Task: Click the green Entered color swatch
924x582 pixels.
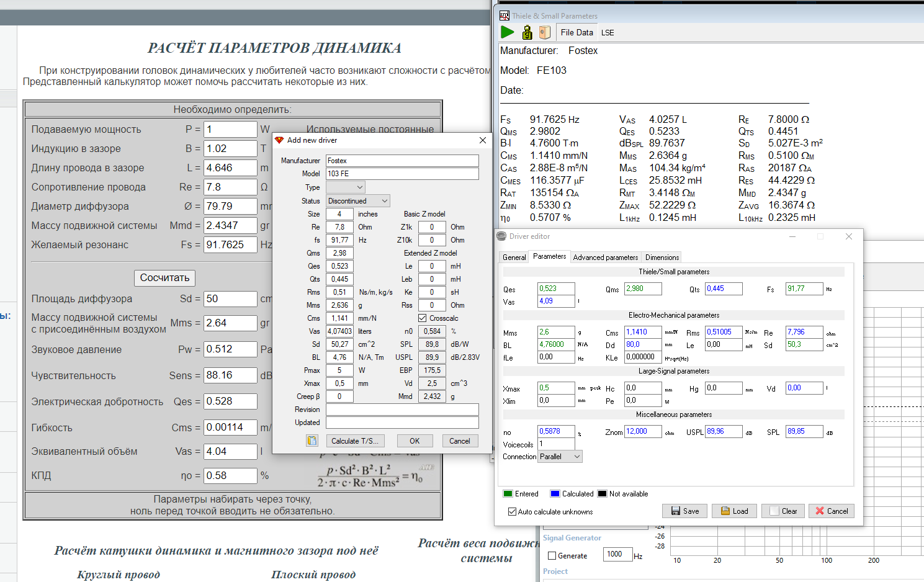Action: pos(508,494)
